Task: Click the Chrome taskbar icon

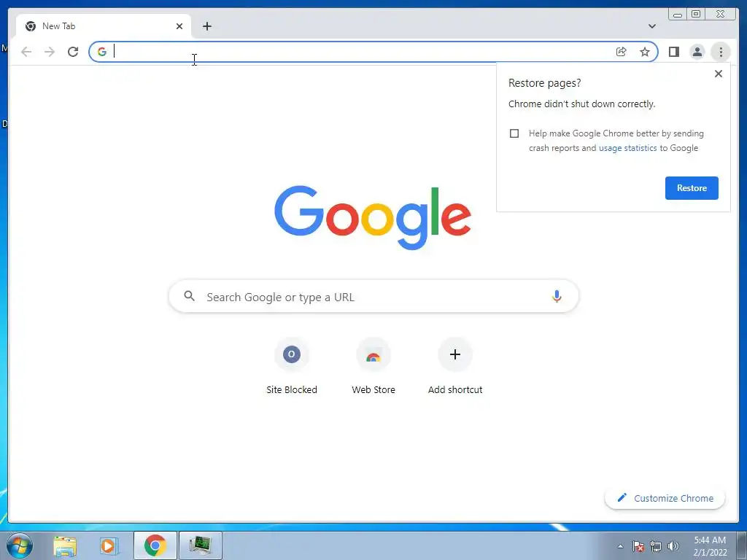Action: point(155,545)
